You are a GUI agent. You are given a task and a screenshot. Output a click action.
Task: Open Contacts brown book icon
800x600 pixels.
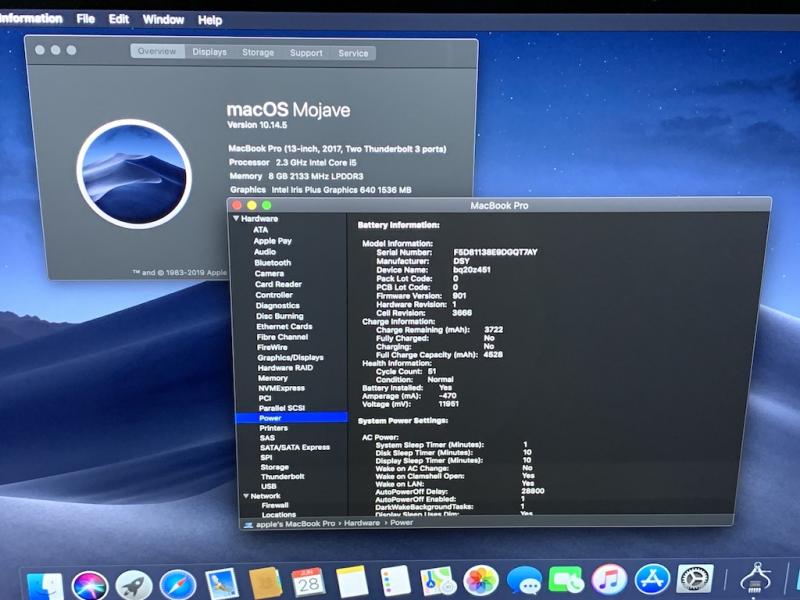click(265, 583)
